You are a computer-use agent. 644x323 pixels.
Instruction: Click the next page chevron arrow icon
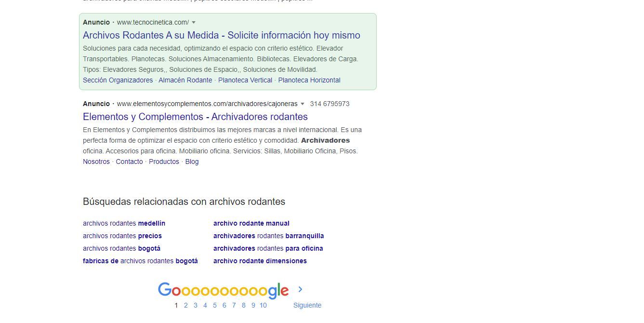tap(300, 289)
